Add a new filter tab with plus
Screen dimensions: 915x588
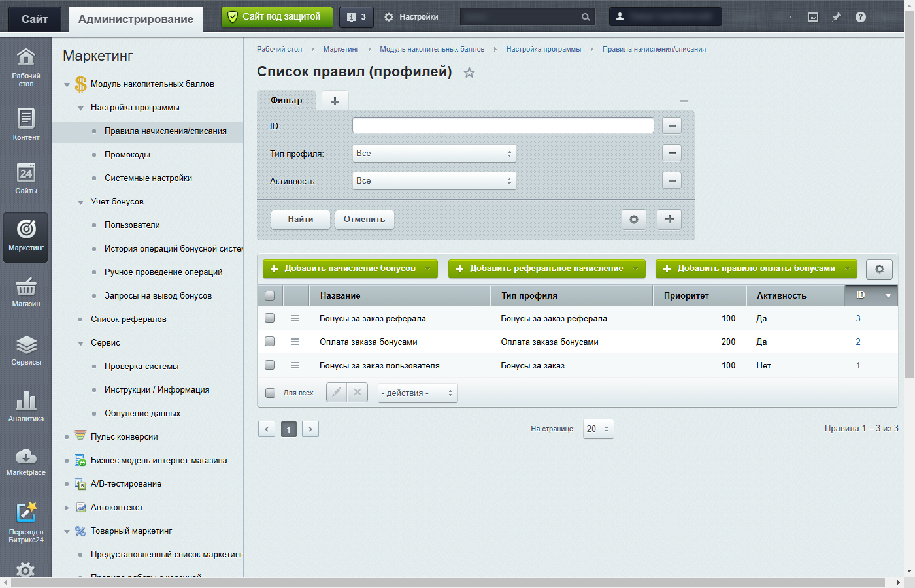(x=335, y=101)
